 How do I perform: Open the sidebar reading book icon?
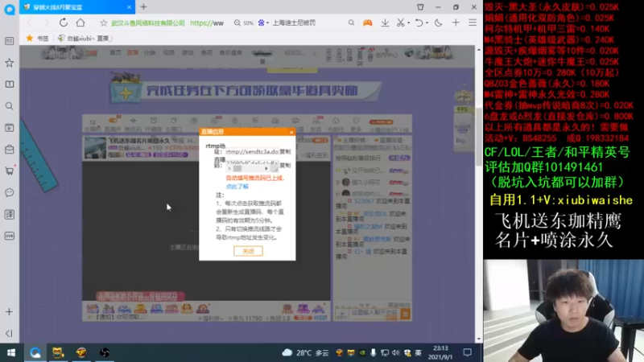click(x=9, y=84)
